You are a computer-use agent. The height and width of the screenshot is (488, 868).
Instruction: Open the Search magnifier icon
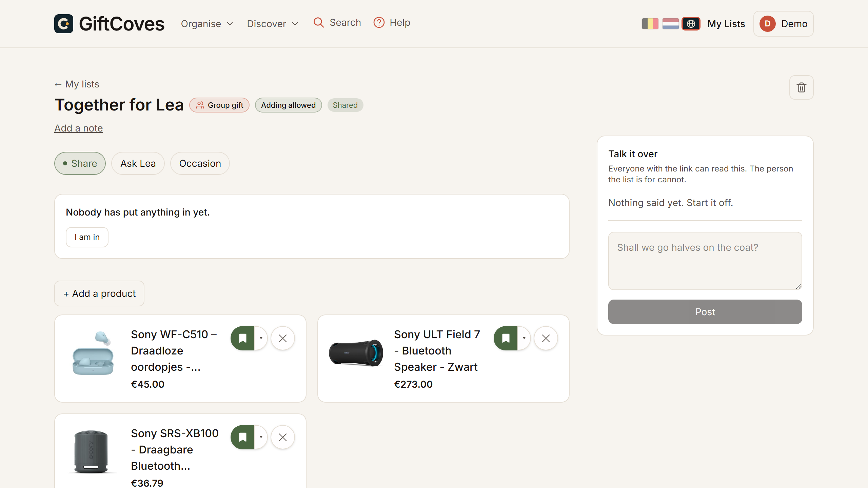click(319, 22)
